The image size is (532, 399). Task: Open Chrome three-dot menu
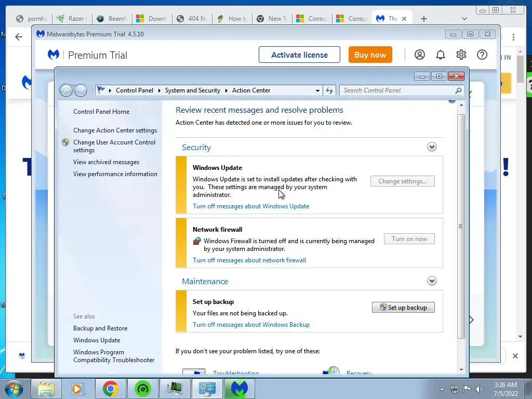coord(513,37)
